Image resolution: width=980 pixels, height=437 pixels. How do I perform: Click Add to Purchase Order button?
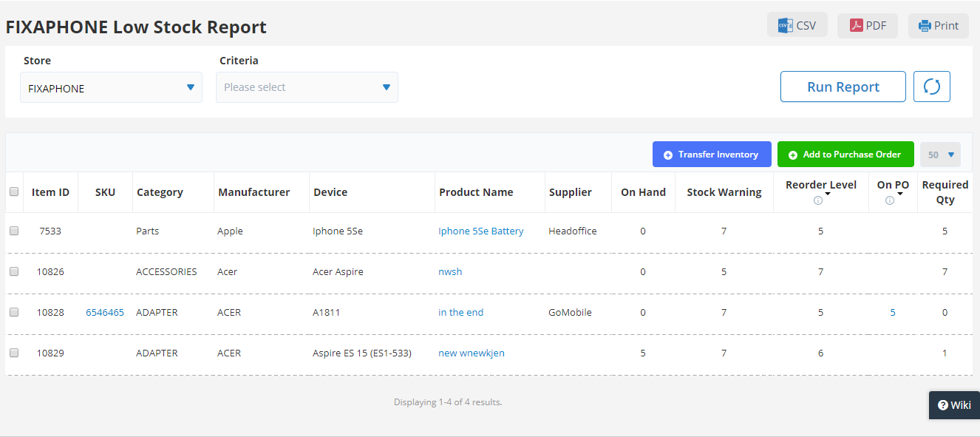[845, 155]
